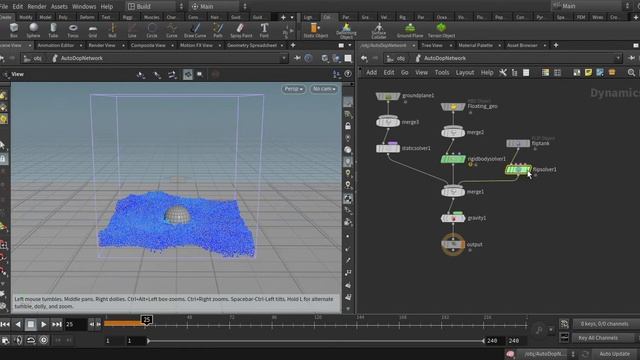Select the gravity1 node
640x360 pixels.
(x=453, y=218)
